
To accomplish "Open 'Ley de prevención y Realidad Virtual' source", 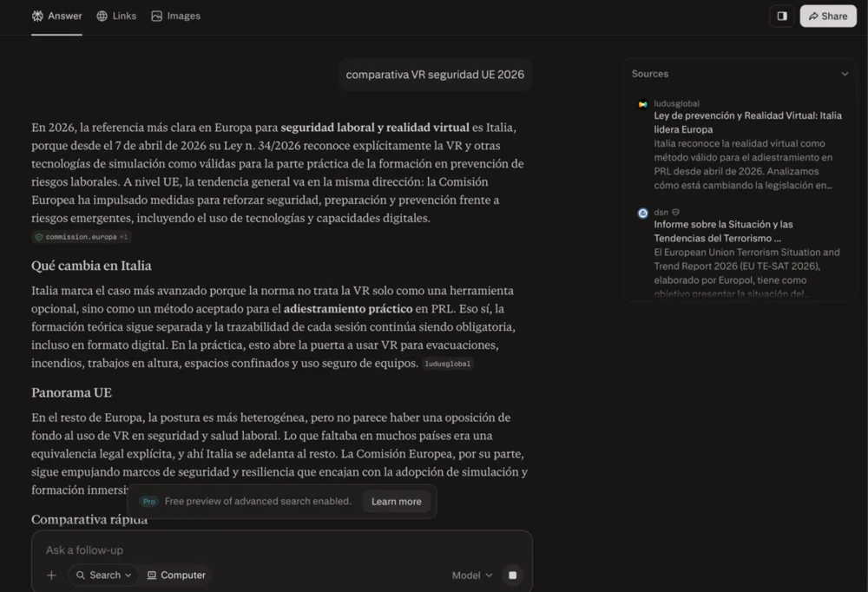I will pos(747,122).
